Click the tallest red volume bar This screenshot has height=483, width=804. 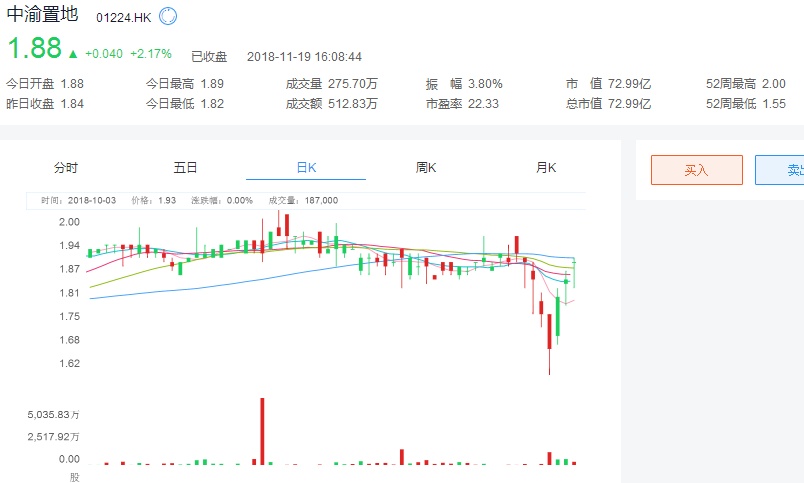262,430
